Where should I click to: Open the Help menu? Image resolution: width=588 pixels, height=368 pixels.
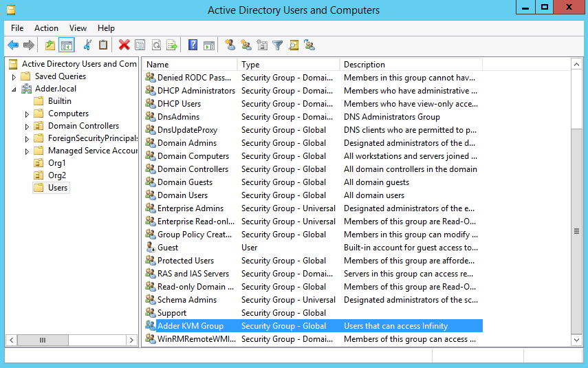106,28
